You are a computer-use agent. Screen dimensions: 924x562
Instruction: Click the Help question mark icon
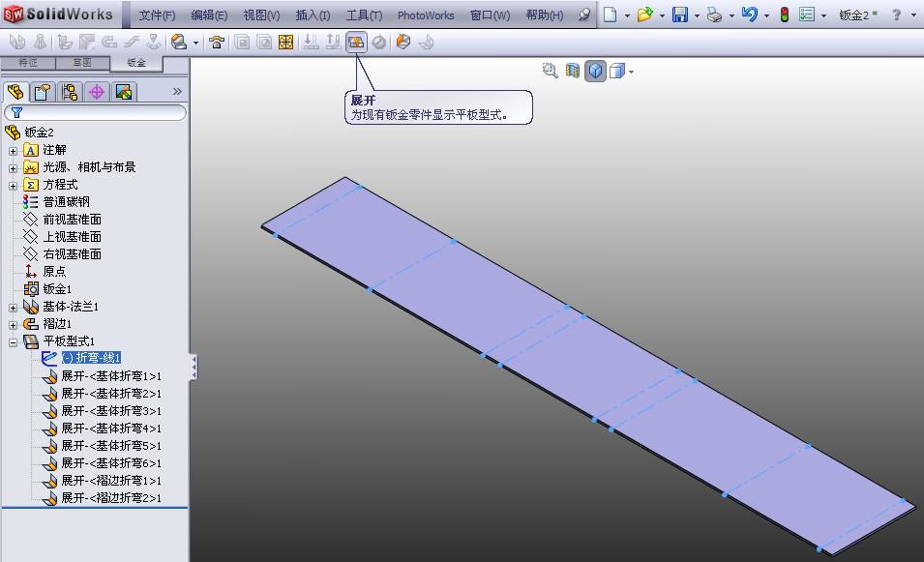896,15
